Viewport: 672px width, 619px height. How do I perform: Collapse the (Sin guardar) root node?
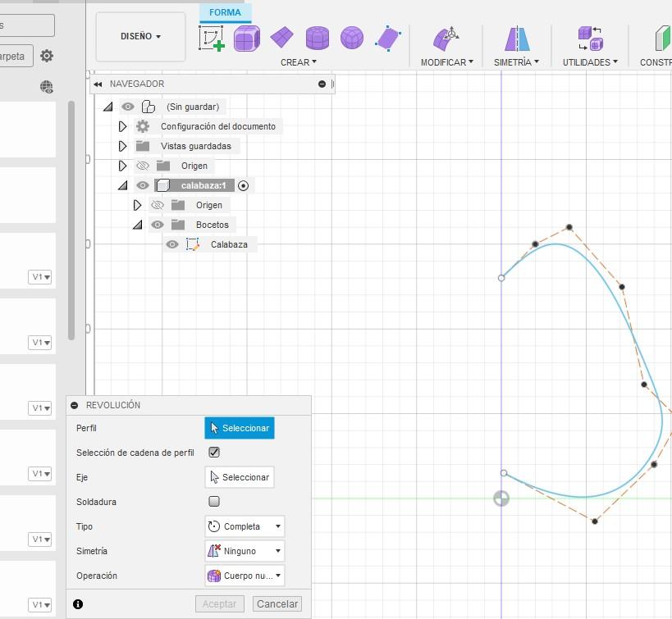pos(108,107)
